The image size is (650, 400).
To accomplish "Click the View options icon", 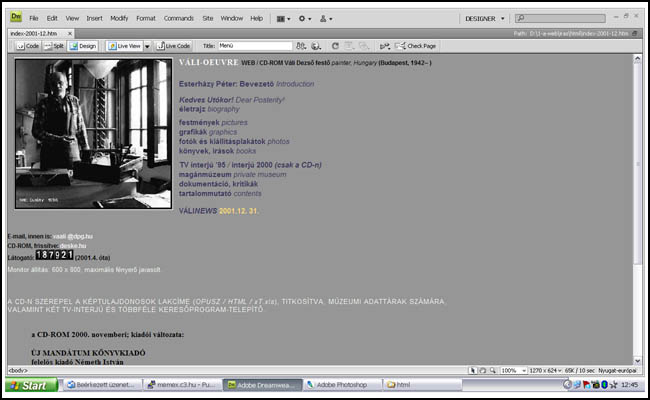I will pyautogui.click(x=349, y=46).
